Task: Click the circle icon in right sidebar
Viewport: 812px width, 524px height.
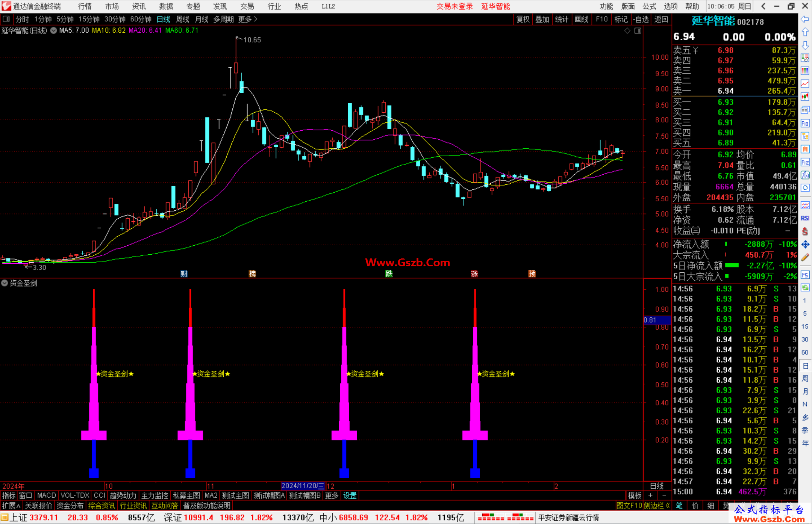Action: [805, 188]
